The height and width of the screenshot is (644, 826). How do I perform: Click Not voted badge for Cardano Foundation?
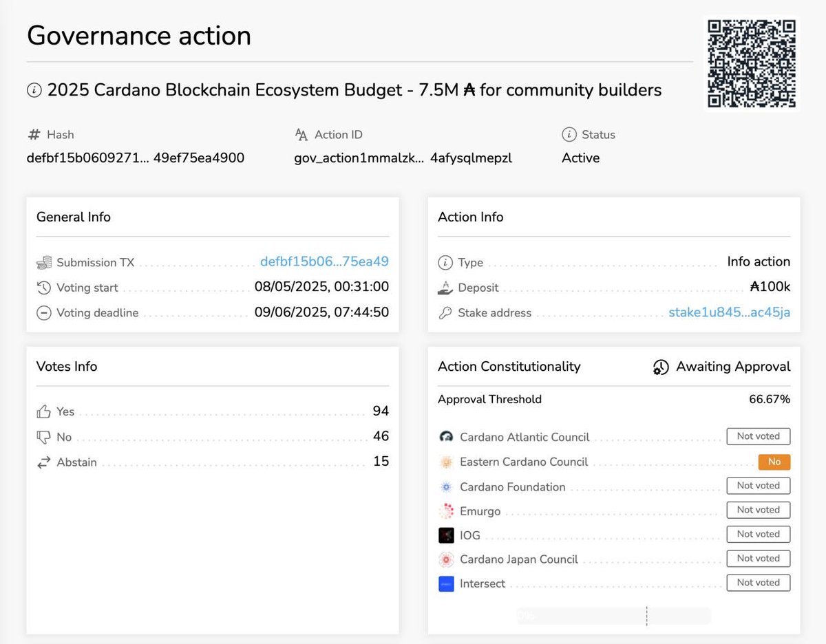[759, 486]
